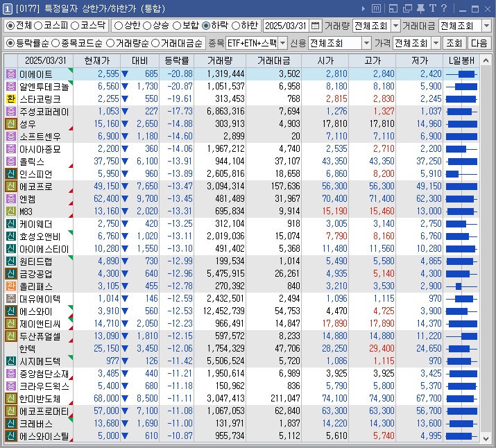The width and height of the screenshot is (496, 448).
Task: Click the window number 1 icon
Action: (7, 9)
